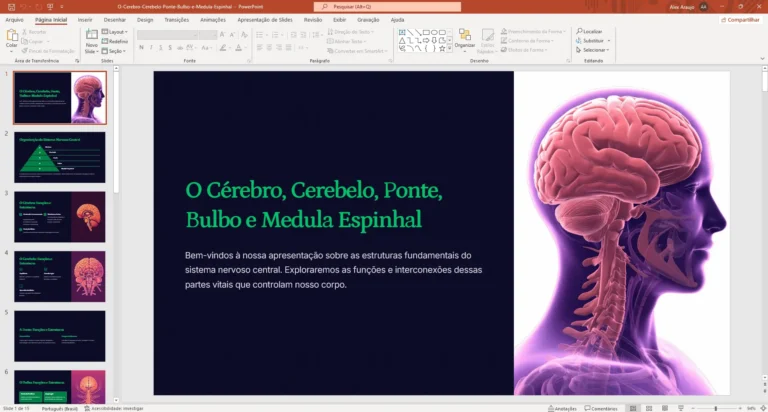Toggle Bold (N) formatting
The image size is (768, 412).
tap(142, 48)
